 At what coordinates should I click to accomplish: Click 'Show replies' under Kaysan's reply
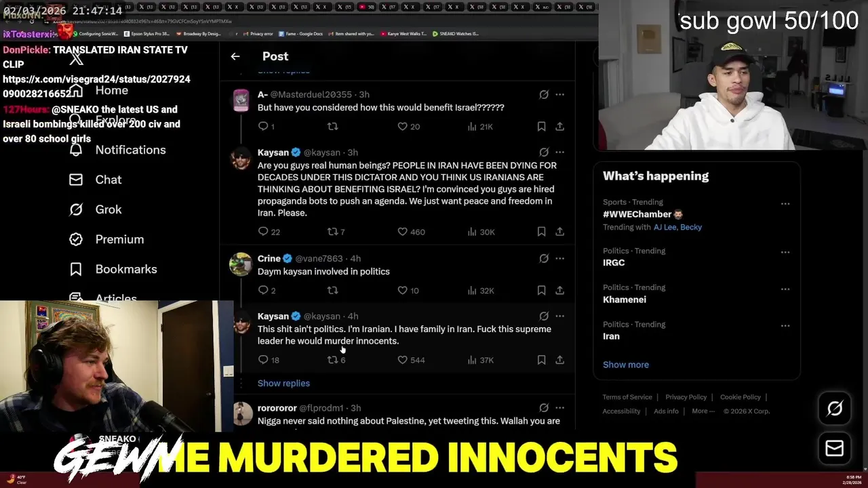(x=283, y=383)
